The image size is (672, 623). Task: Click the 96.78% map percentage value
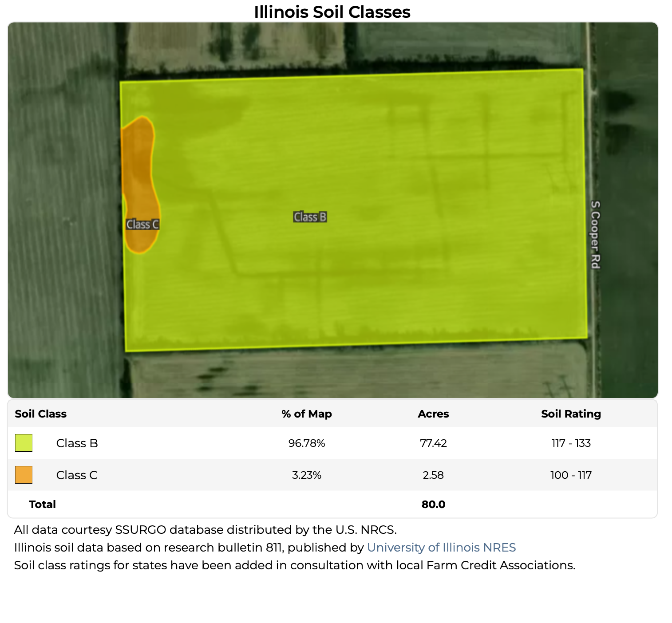[307, 443]
